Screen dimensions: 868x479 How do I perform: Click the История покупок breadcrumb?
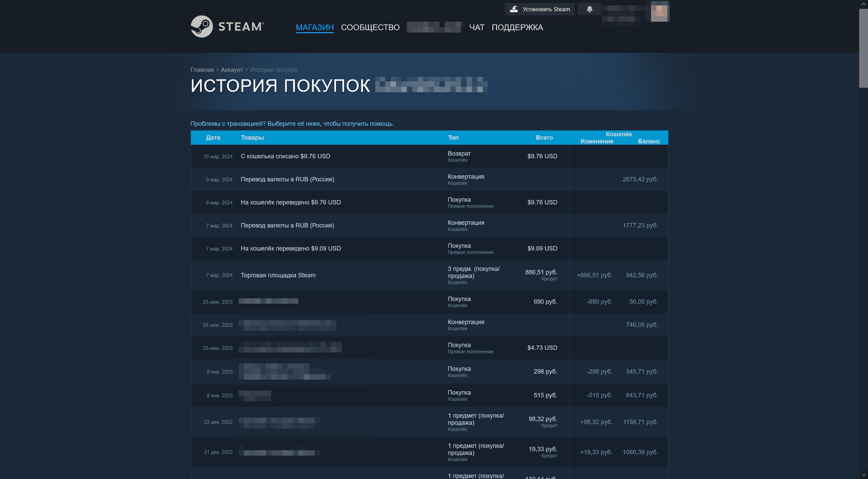(x=274, y=70)
